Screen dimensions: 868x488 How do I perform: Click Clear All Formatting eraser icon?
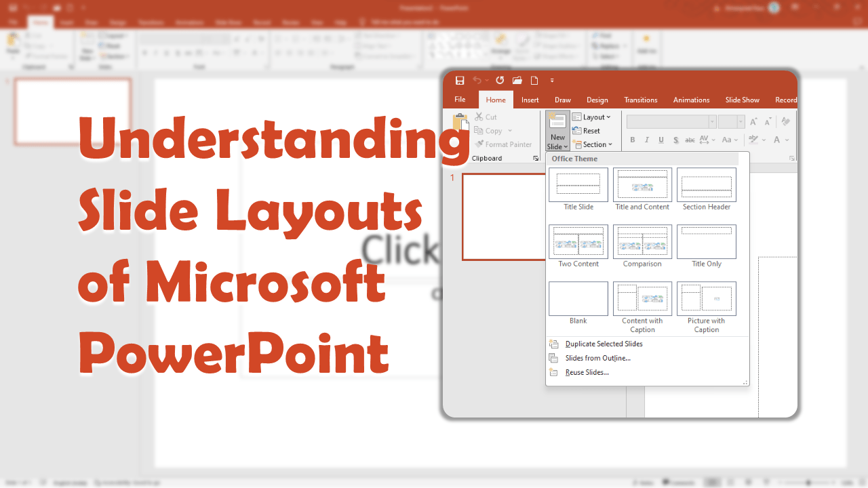[x=786, y=122]
